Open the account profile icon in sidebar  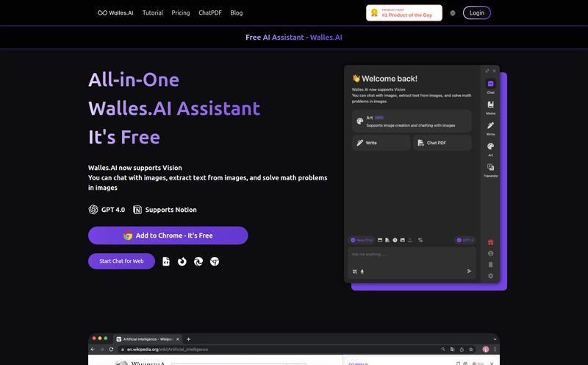490,254
